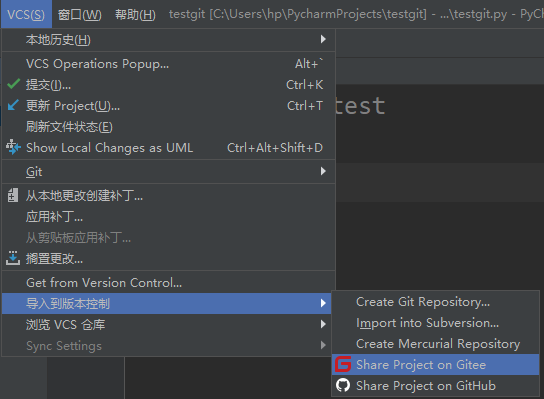Select 从本地更改创建补丁... entry
This screenshot has width=544, height=399.
click(169, 196)
